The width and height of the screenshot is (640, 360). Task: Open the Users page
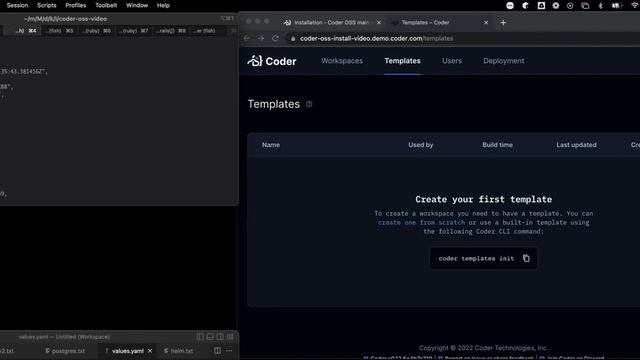click(452, 61)
